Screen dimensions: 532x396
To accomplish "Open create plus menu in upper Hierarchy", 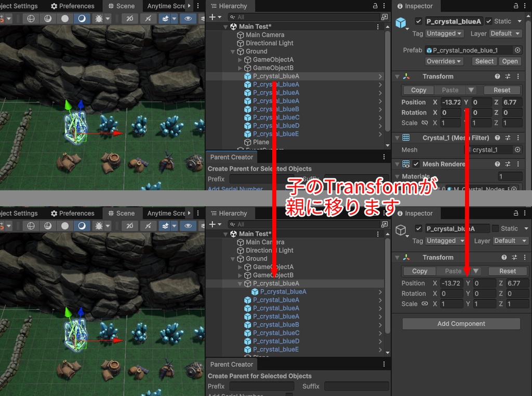I will tap(215, 17).
